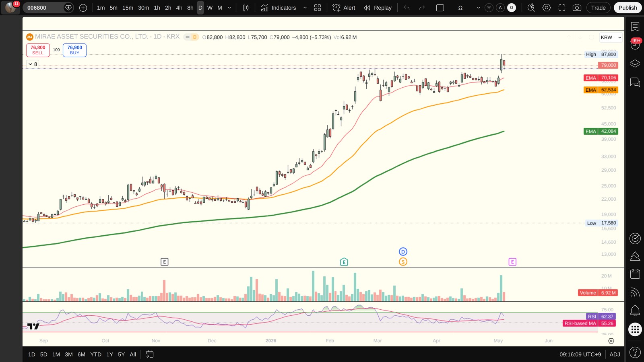Select the W weekly timeframe
The image size is (644, 362).
210,8
